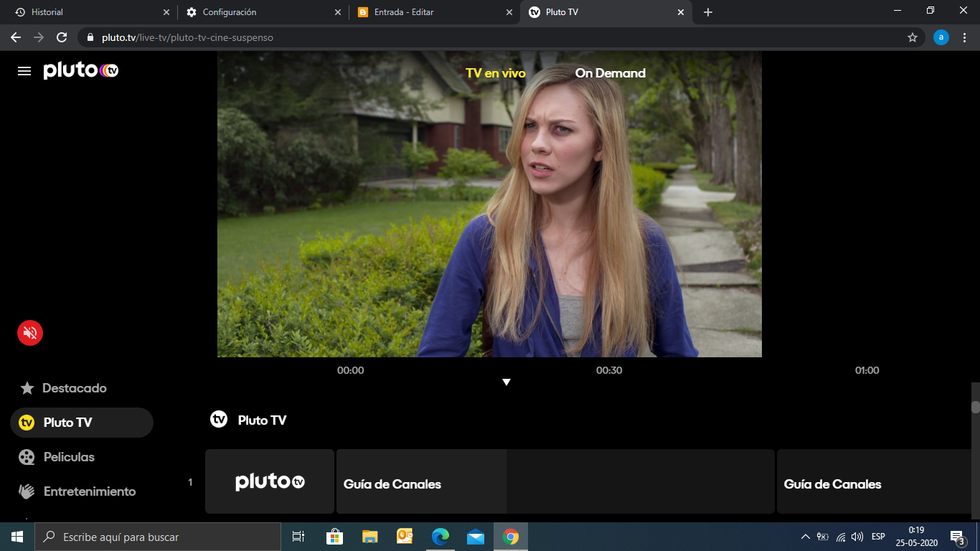Open Peliculas film reel category
Image resolution: width=980 pixels, height=551 pixels.
57,457
